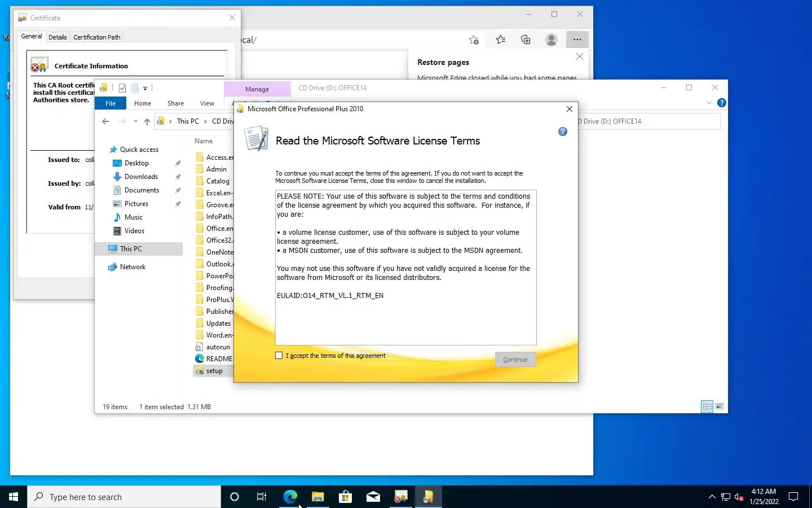Select Downloads in navigation pane

[141, 177]
